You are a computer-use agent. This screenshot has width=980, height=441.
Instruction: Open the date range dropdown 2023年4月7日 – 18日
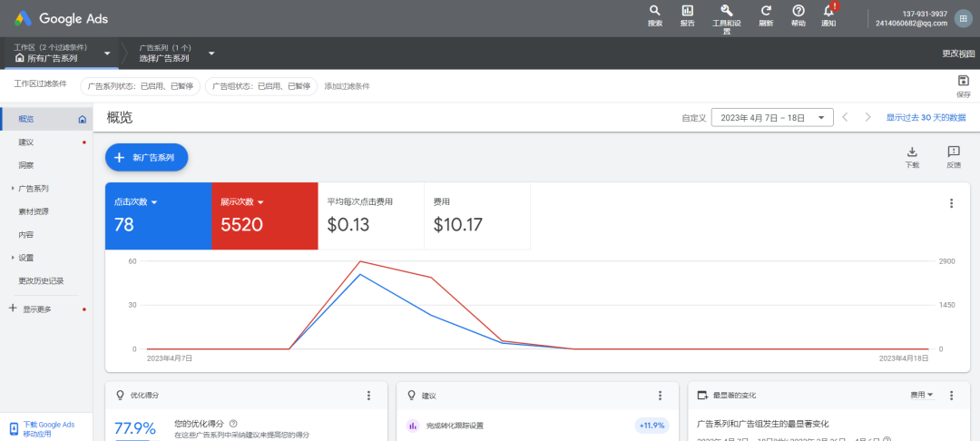(x=772, y=118)
